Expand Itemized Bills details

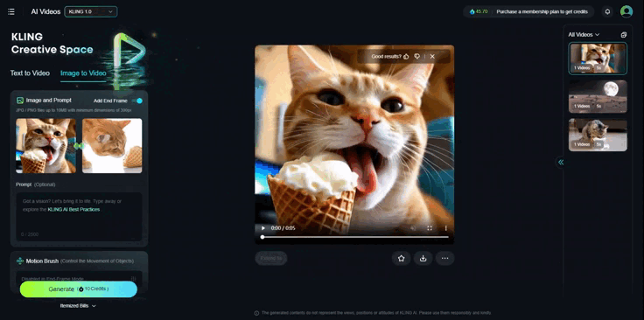click(78, 306)
